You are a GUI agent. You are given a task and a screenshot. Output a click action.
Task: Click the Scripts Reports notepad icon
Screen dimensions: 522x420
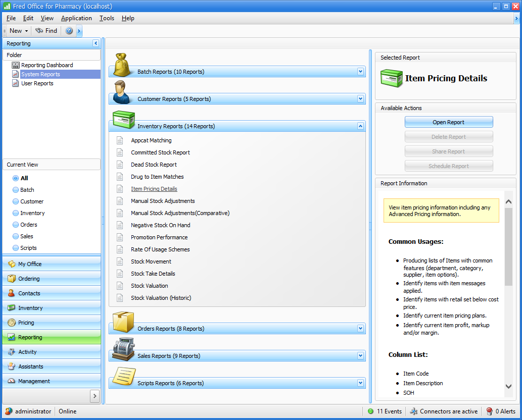[123, 377]
